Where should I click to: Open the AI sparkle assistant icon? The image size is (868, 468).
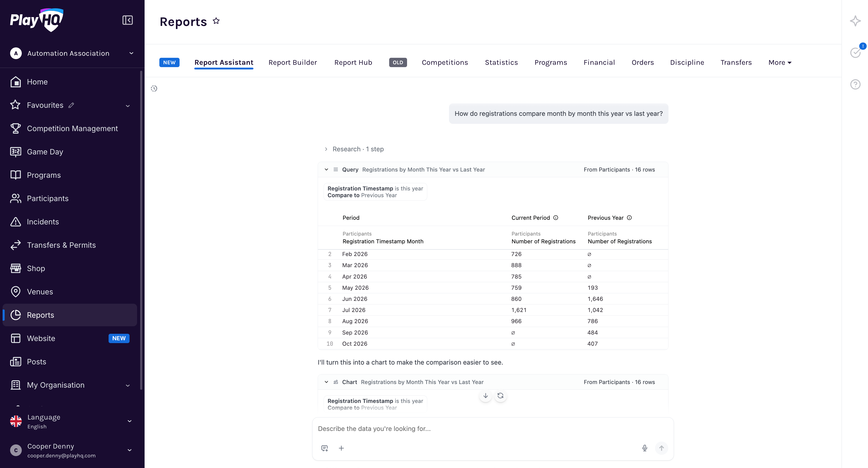click(x=855, y=21)
